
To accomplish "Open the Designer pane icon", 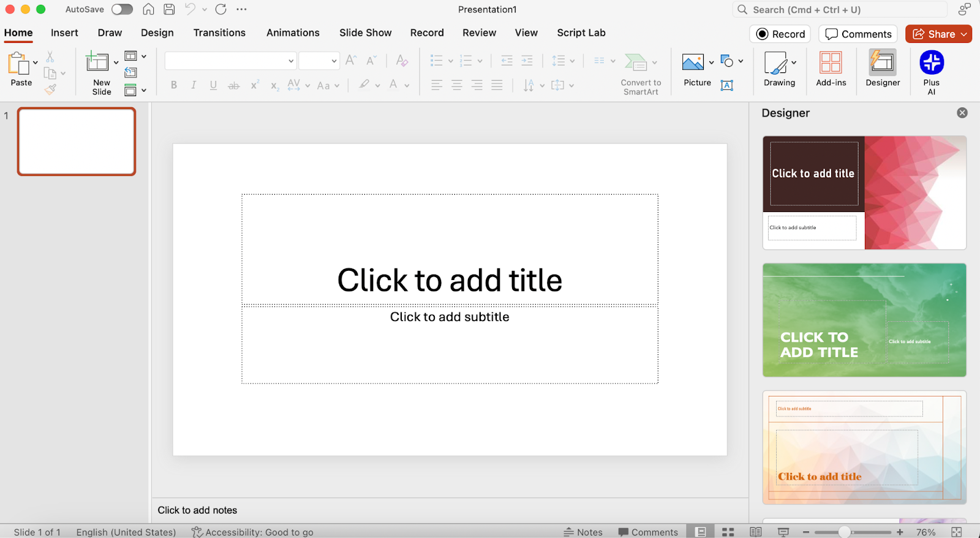I will [883, 63].
